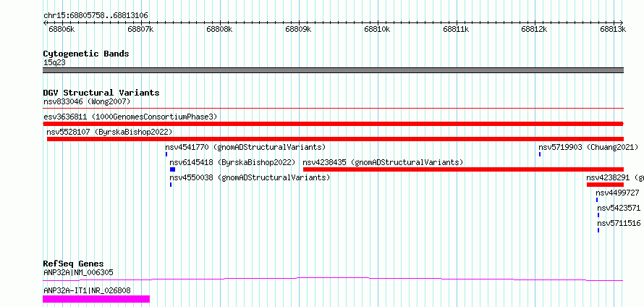
Task: Click the magenta ANP32A intron line
Action: pos(333,279)
